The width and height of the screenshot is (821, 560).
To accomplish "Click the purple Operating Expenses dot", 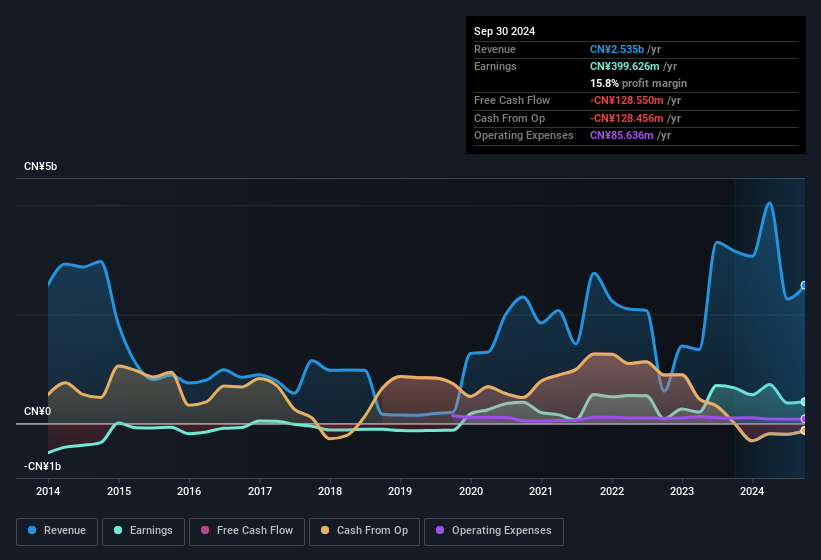I will click(x=440, y=530).
